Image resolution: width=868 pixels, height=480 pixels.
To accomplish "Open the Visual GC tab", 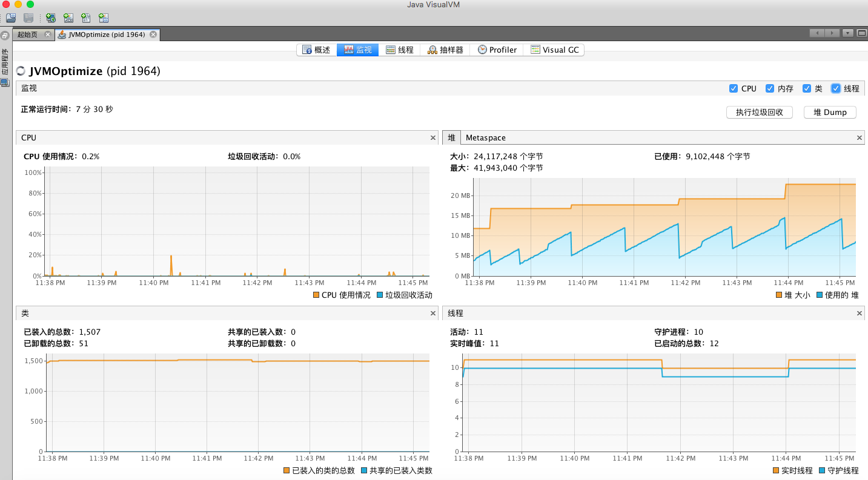I will click(555, 50).
